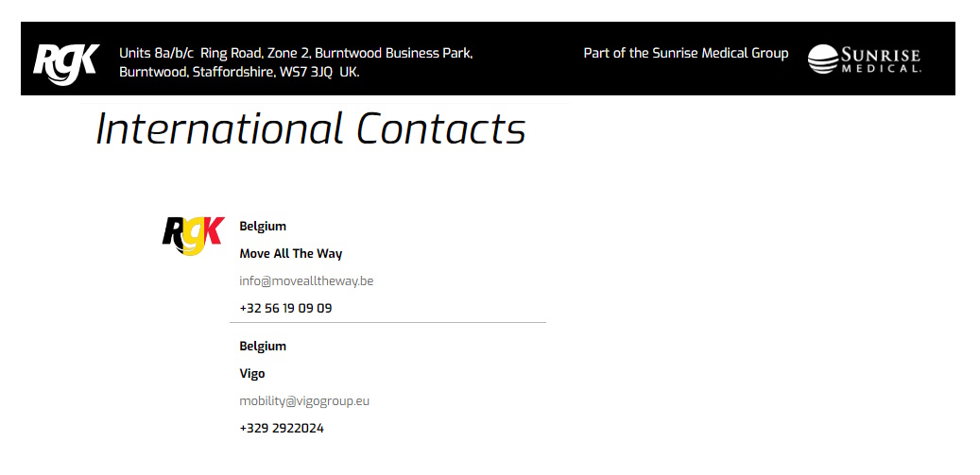Click phone number +32 56 19 09 09

pyautogui.click(x=285, y=308)
